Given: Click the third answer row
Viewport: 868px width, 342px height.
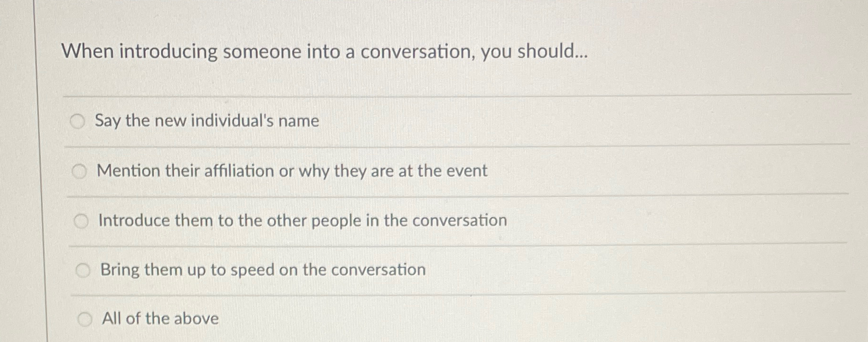Looking at the screenshot, I should tap(332, 220).
